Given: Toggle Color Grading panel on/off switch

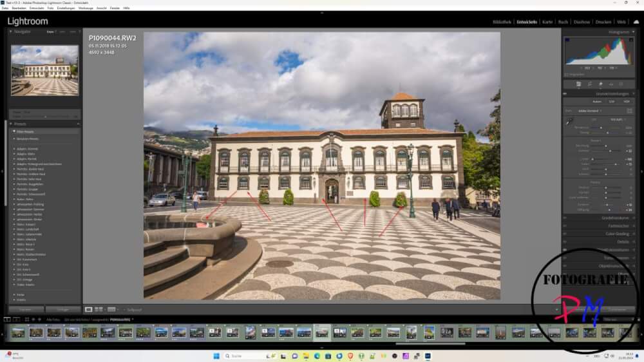Looking at the screenshot, I should pyautogui.click(x=565, y=234).
